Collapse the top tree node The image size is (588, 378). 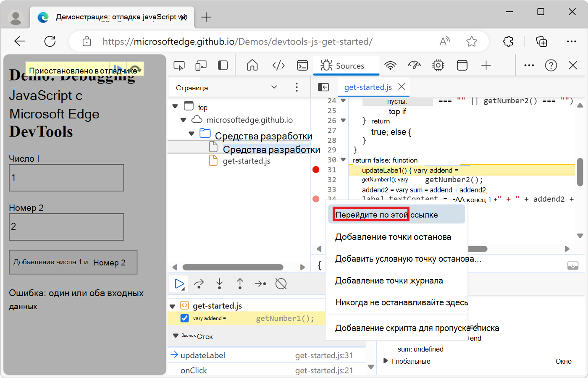176,107
